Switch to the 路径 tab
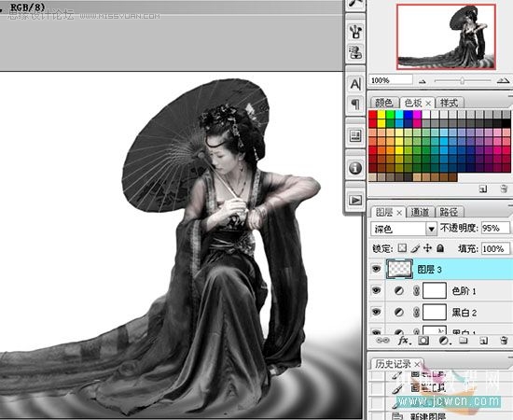 (449, 212)
